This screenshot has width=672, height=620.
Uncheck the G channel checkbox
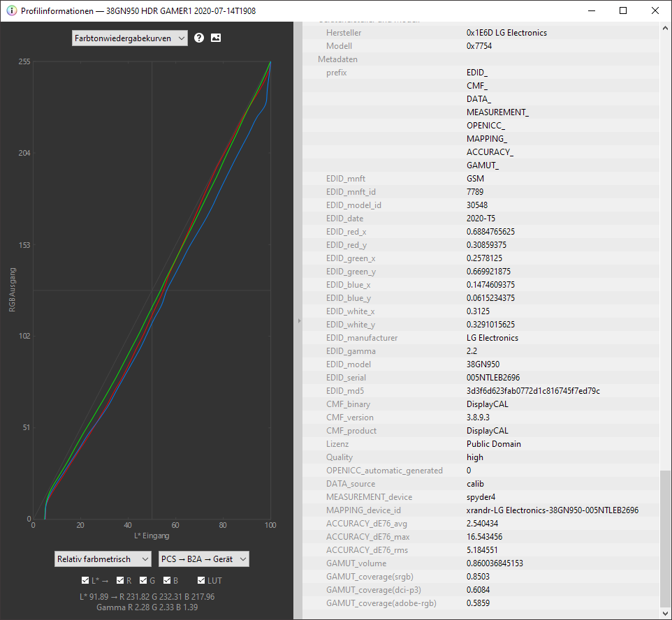click(143, 581)
